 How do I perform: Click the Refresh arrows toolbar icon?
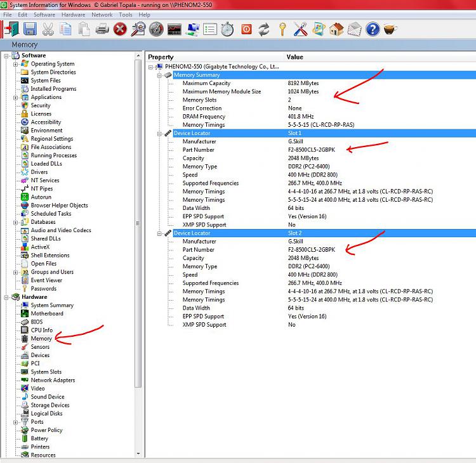264,29
